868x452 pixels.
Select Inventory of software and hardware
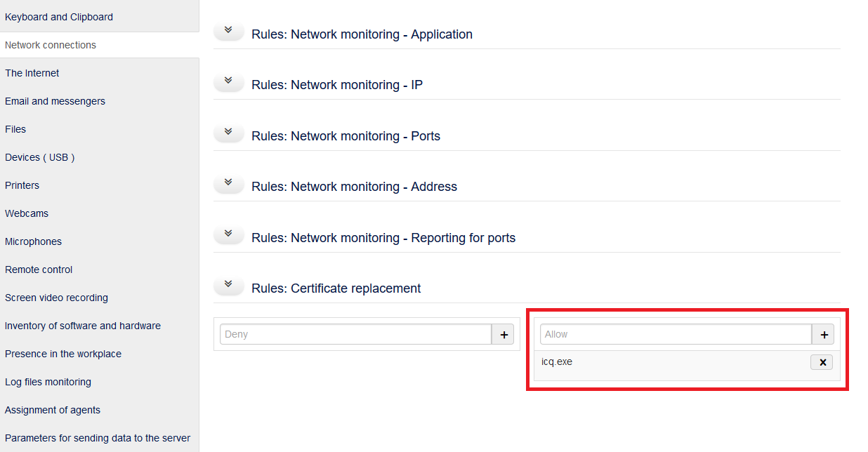click(83, 326)
